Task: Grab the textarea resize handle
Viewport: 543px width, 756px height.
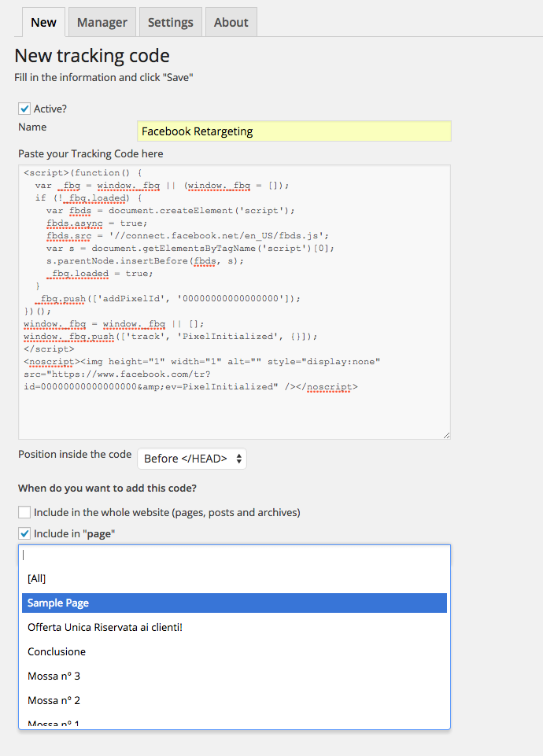Action: pos(446,435)
